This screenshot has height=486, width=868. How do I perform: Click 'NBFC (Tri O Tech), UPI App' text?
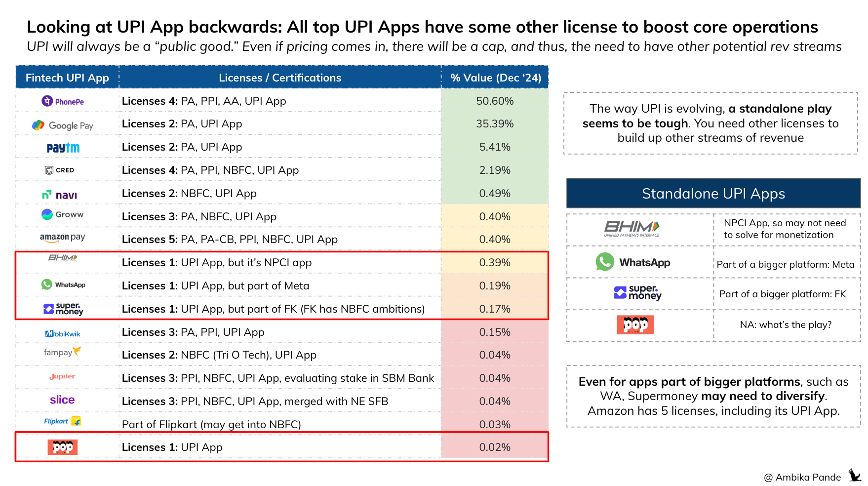(248, 355)
